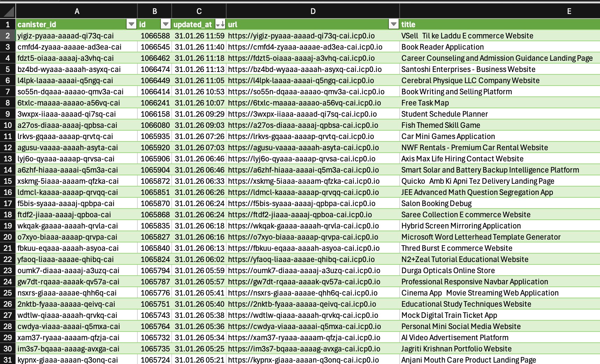This screenshot has width=600, height=364.
Task: Select id cell 1066241
Action: (155, 103)
